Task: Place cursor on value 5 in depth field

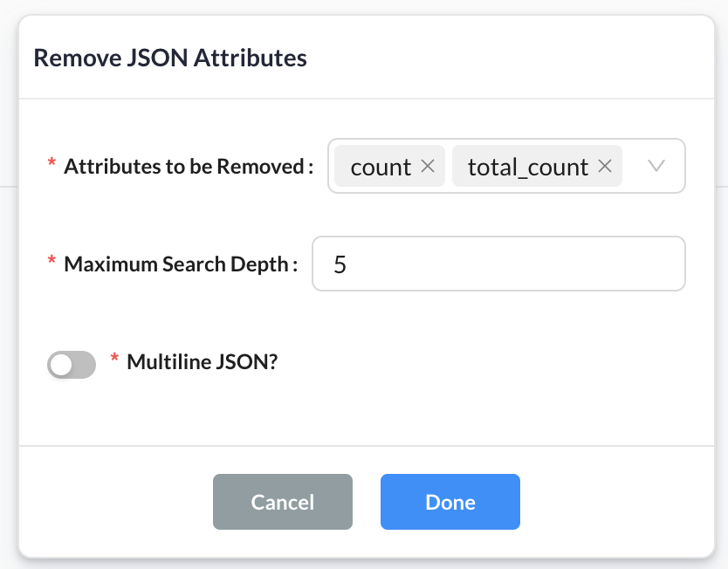Action: [340, 264]
